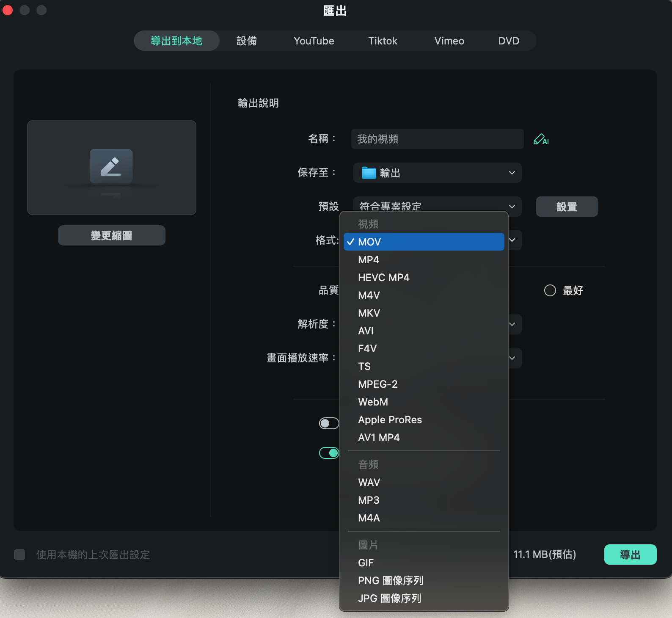
Task: Switch to the Vimeo tab
Action: [x=449, y=41]
